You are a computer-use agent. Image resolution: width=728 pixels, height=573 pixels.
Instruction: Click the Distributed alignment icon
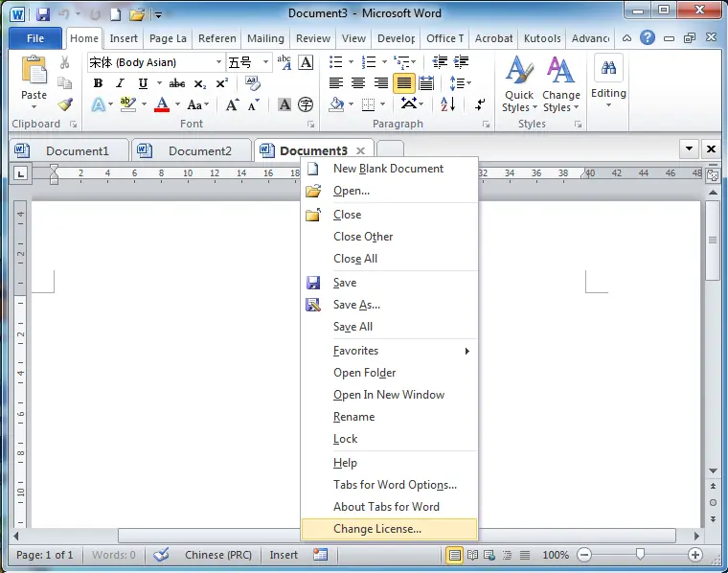click(x=426, y=83)
